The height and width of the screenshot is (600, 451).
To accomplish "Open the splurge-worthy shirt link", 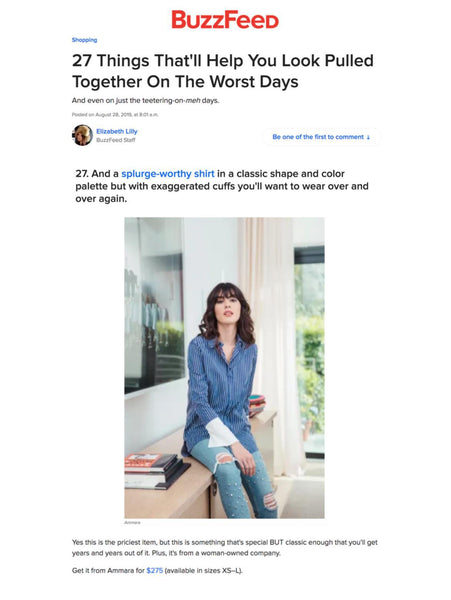I will 168,174.
